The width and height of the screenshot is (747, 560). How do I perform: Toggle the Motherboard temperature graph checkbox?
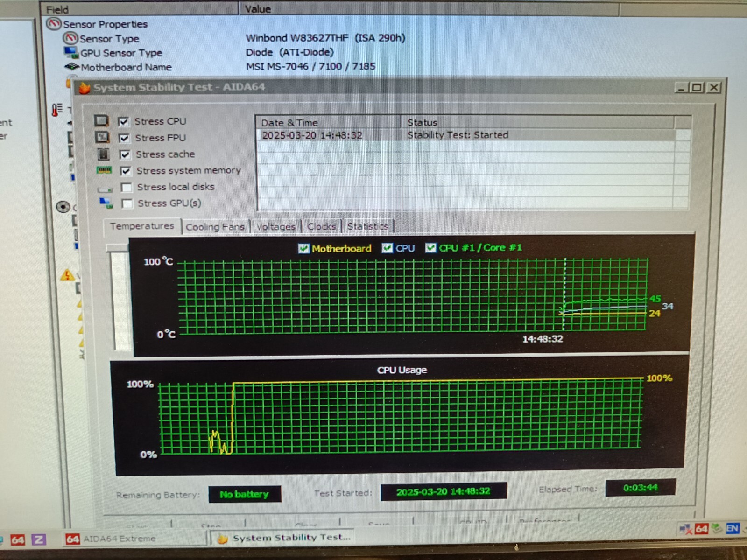tap(303, 248)
